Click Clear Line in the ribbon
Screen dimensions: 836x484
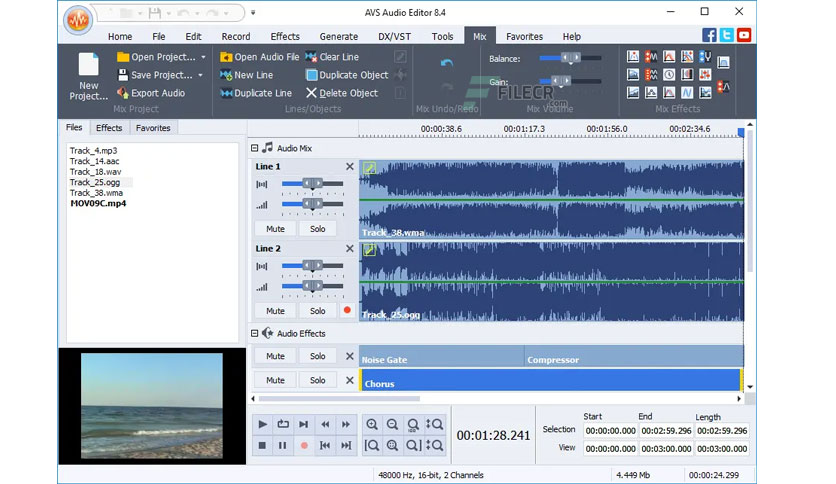pos(332,57)
